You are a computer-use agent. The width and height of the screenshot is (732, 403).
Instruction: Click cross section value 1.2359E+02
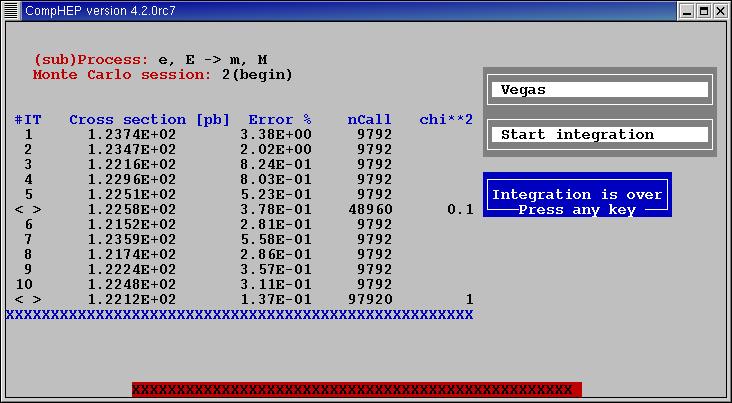132,239
